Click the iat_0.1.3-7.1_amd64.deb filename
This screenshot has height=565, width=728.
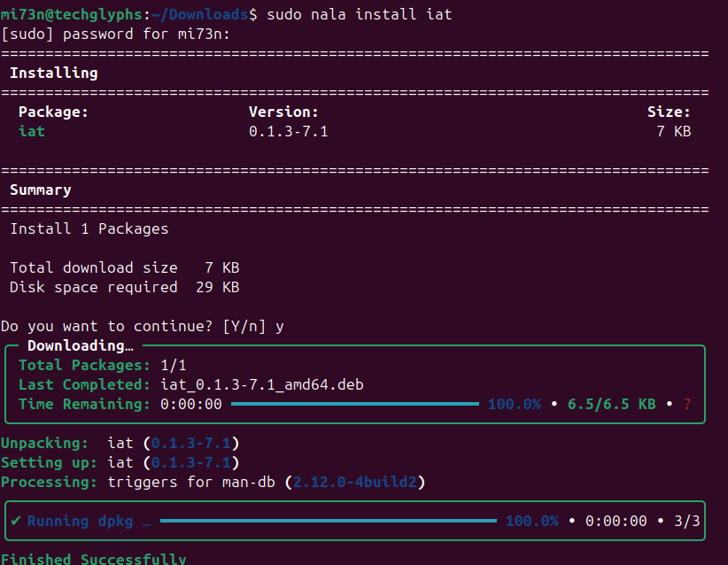[262, 385]
